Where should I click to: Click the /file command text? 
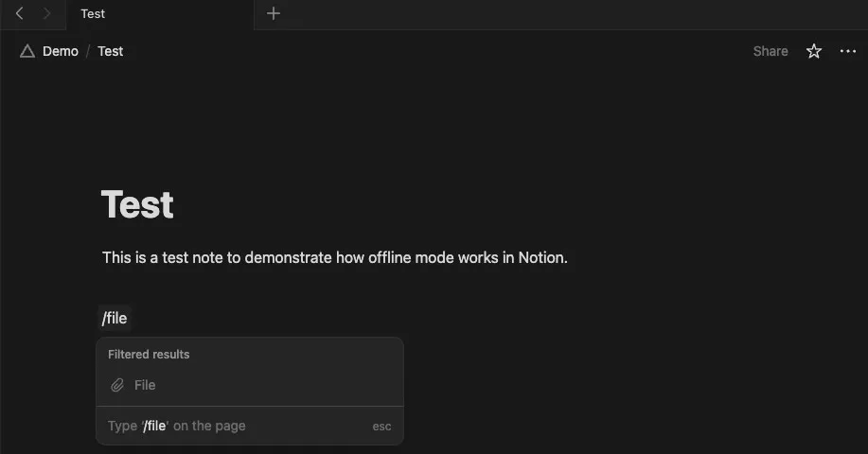[x=115, y=318]
